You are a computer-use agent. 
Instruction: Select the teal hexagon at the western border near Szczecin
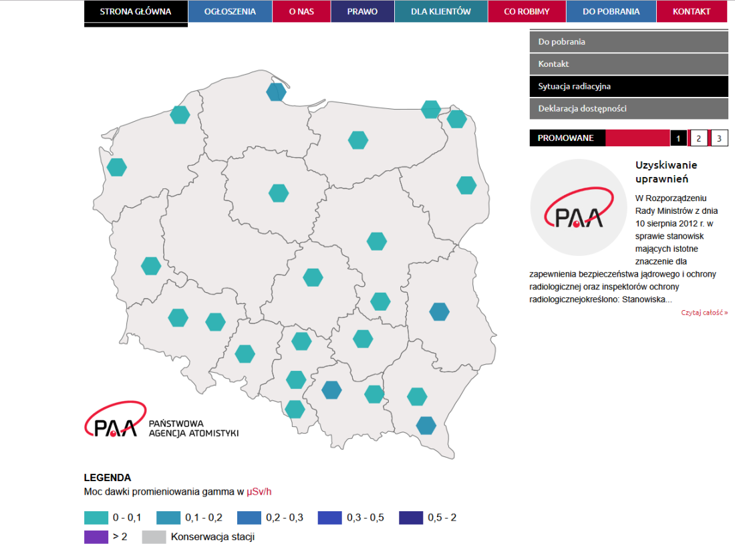coord(117,167)
